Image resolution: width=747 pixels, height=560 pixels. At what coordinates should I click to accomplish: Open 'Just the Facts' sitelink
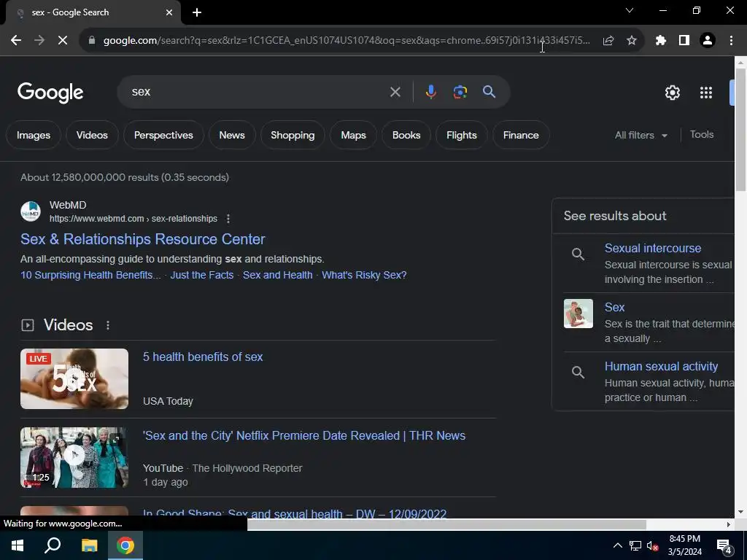[202, 275]
